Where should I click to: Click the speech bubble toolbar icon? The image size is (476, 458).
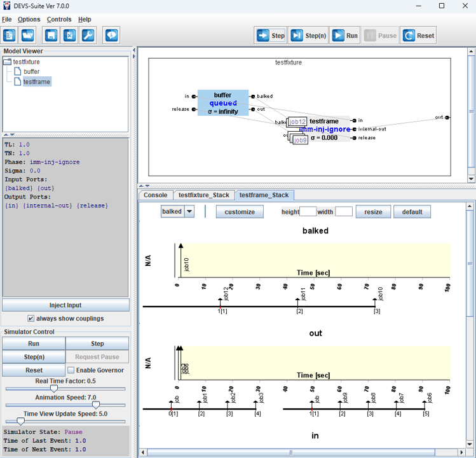[x=112, y=36]
